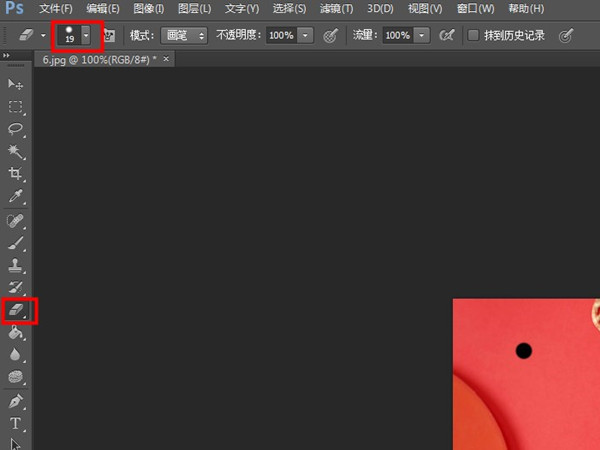The height and width of the screenshot is (450, 600).
Task: Switch to the 6.jpg document tab
Action: [99, 60]
